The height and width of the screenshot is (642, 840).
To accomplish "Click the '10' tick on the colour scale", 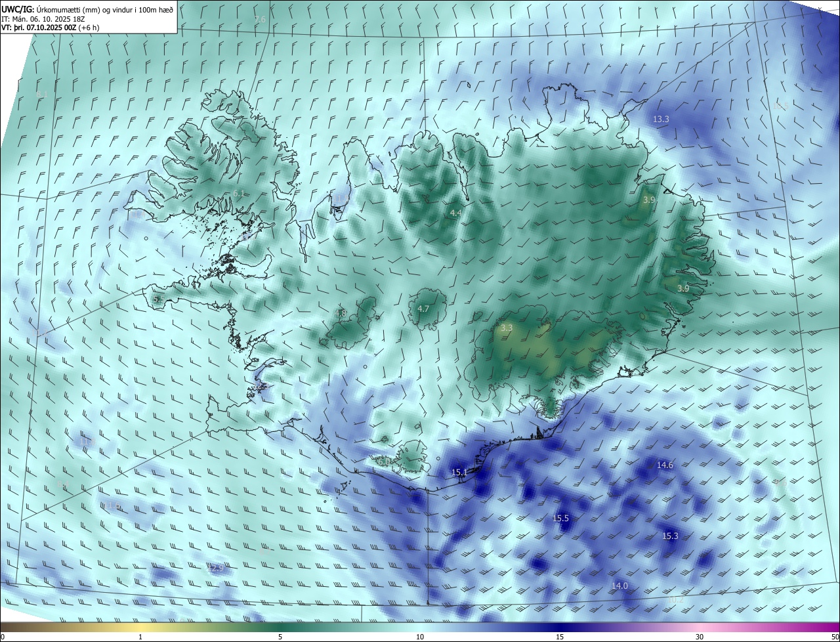I will (420, 637).
